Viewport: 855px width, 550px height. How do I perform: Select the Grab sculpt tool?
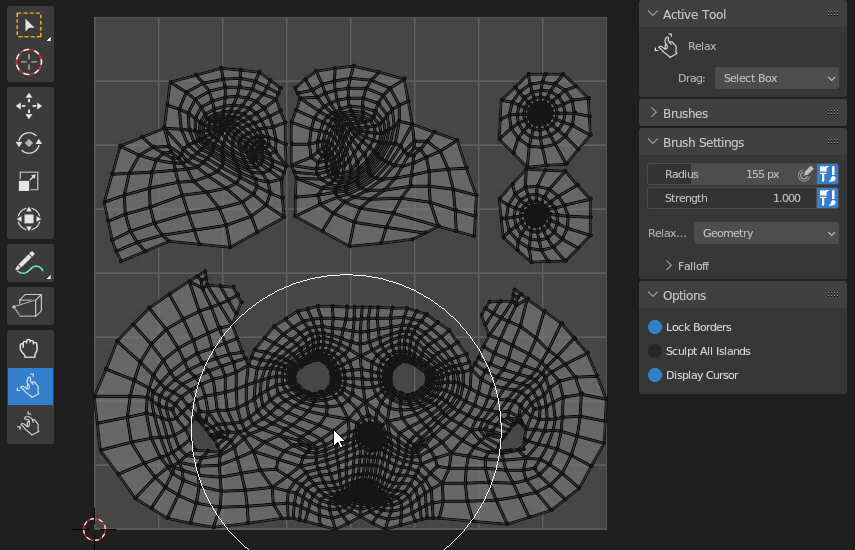[30, 349]
